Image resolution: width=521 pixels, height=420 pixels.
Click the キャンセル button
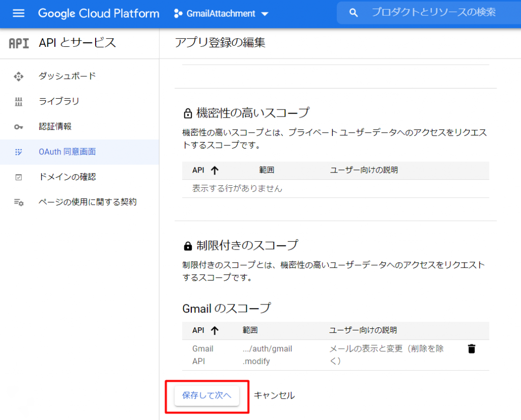coord(274,396)
